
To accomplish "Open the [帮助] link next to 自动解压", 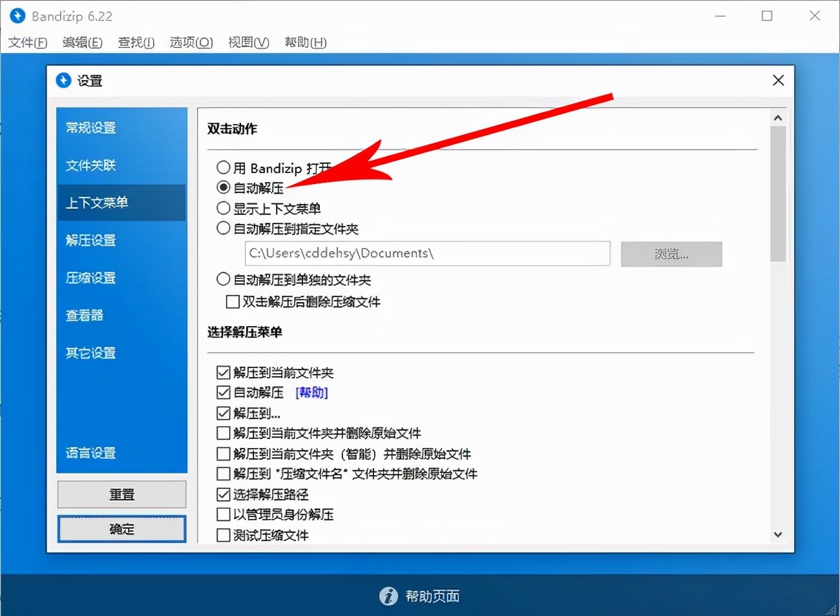I will click(311, 393).
